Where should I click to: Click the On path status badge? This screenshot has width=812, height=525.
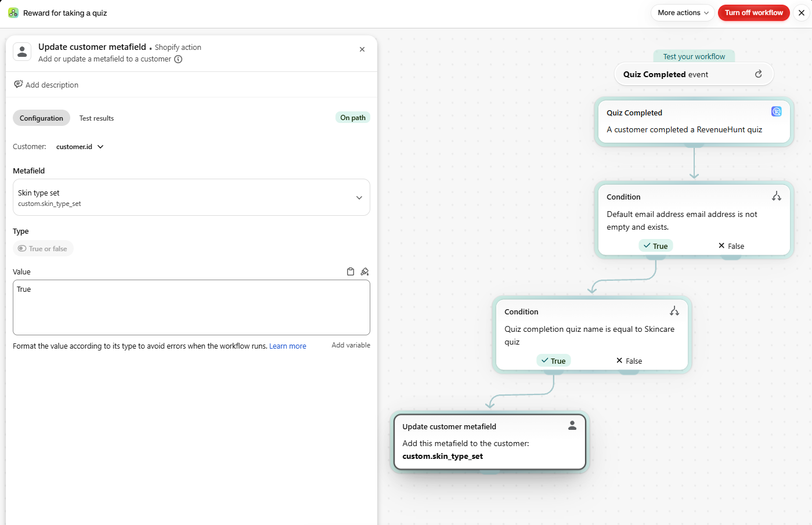[x=353, y=117]
